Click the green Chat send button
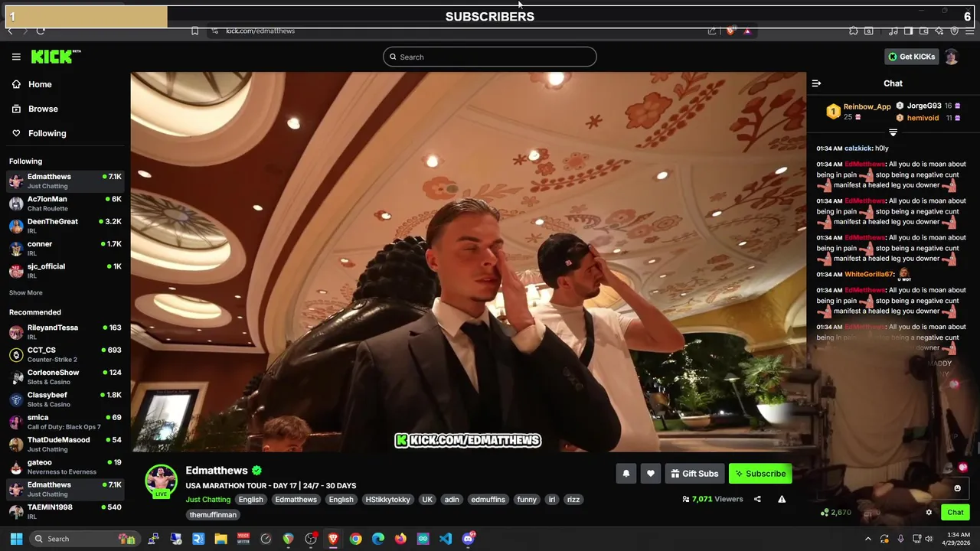The height and width of the screenshot is (551, 980). click(x=955, y=513)
